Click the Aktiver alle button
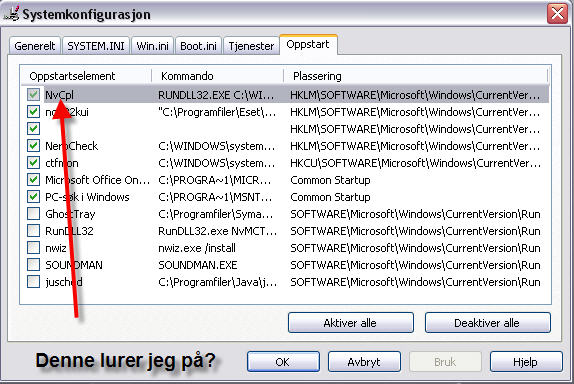 coord(351,323)
